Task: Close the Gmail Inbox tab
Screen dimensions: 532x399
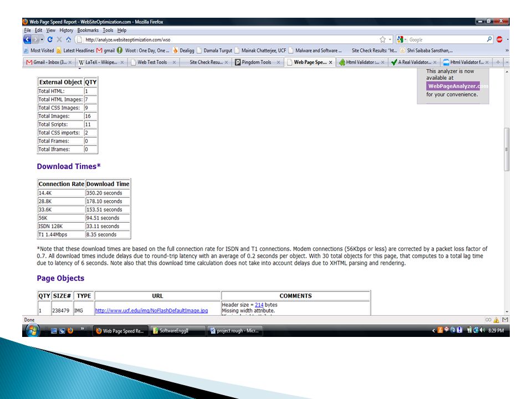Action: pyautogui.click(x=70, y=63)
